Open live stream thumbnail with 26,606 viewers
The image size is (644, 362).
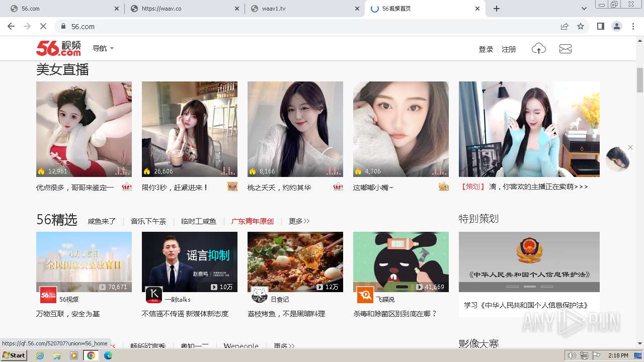[190, 129]
